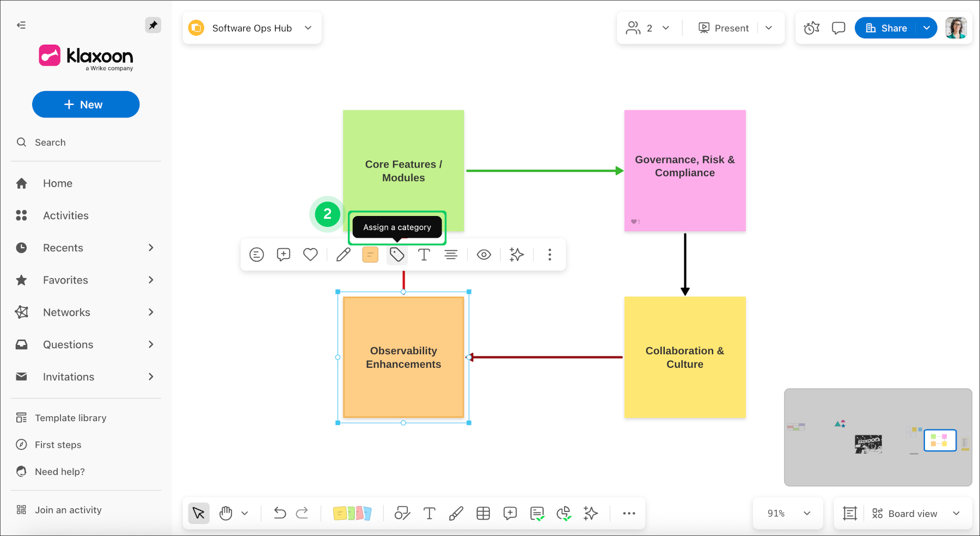Select the brush drawing tool
The width and height of the screenshot is (980, 536).
click(x=456, y=513)
